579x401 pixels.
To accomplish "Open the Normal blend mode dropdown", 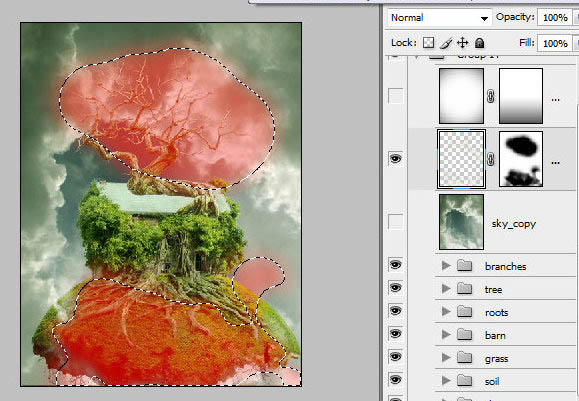I will [x=439, y=18].
